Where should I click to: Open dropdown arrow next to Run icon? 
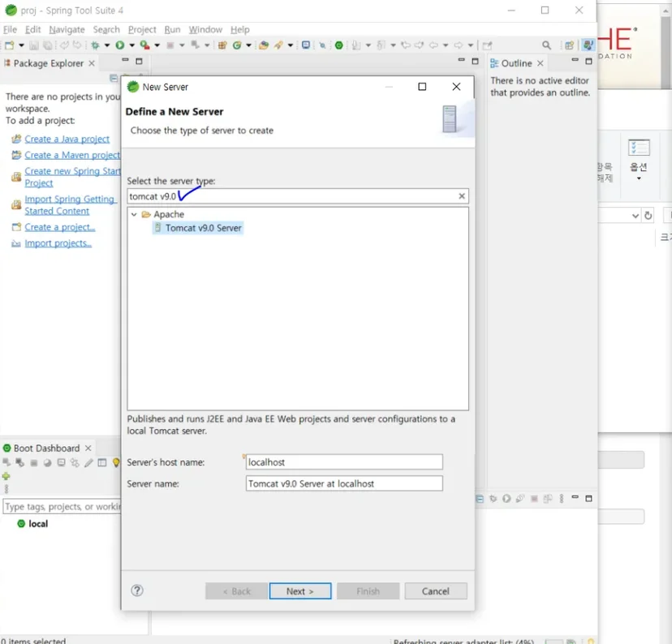(131, 45)
